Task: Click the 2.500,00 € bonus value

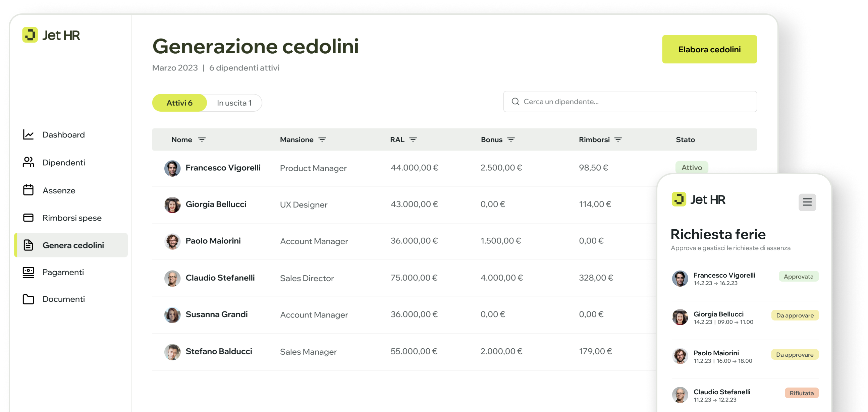Action: point(501,167)
